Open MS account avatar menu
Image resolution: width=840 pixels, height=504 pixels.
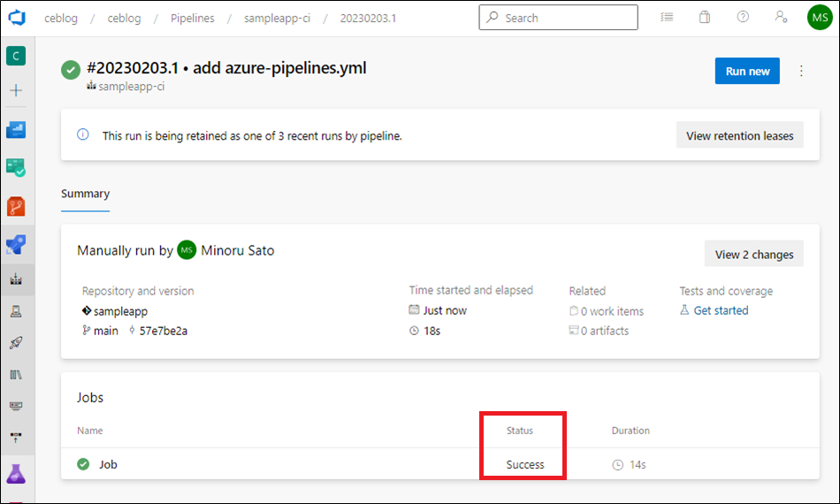(x=820, y=17)
